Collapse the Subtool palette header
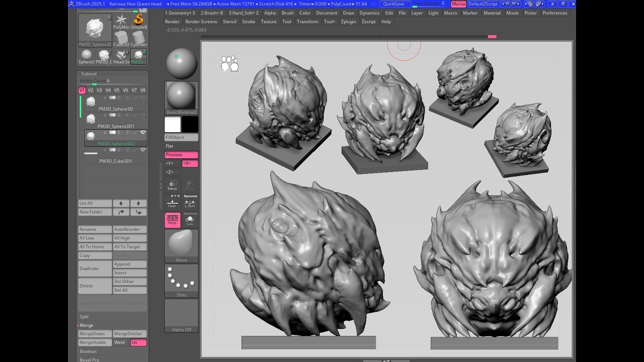644x362 pixels. click(x=89, y=74)
